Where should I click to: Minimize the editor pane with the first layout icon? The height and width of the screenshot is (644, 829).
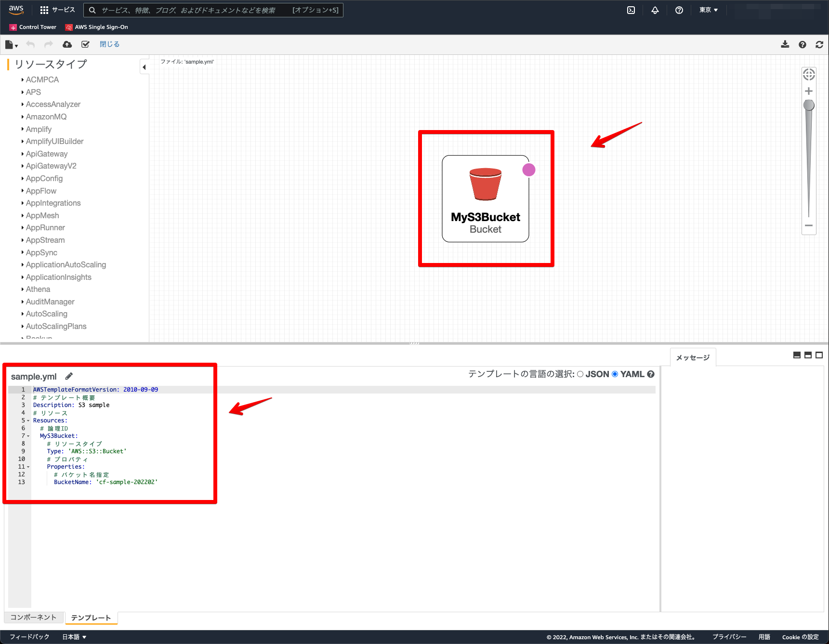coord(797,355)
